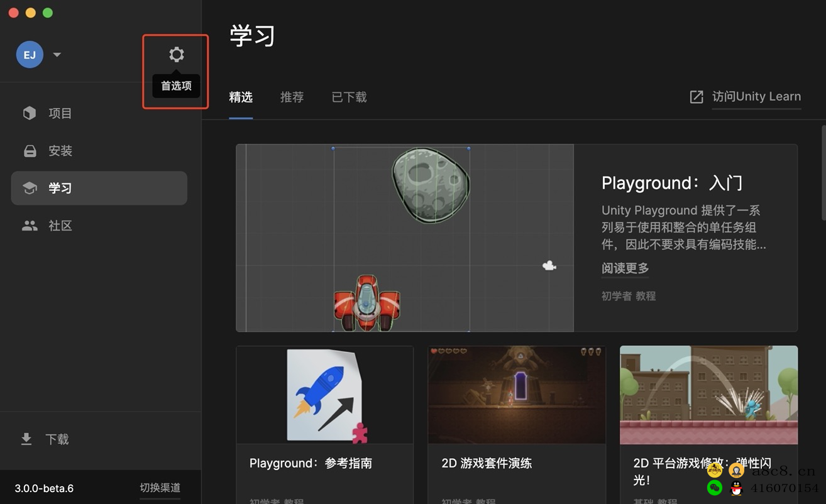
Task: Click 访问Unity Learn link
Action: (756, 97)
